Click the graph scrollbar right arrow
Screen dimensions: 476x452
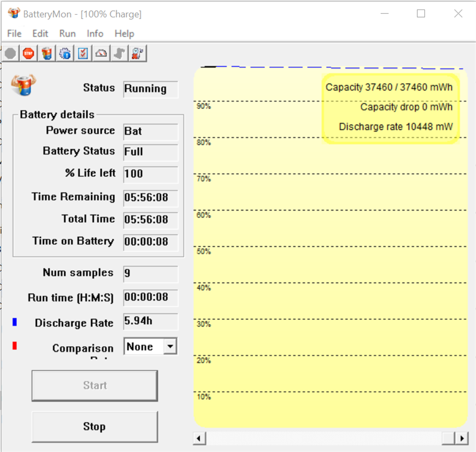(x=462, y=438)
